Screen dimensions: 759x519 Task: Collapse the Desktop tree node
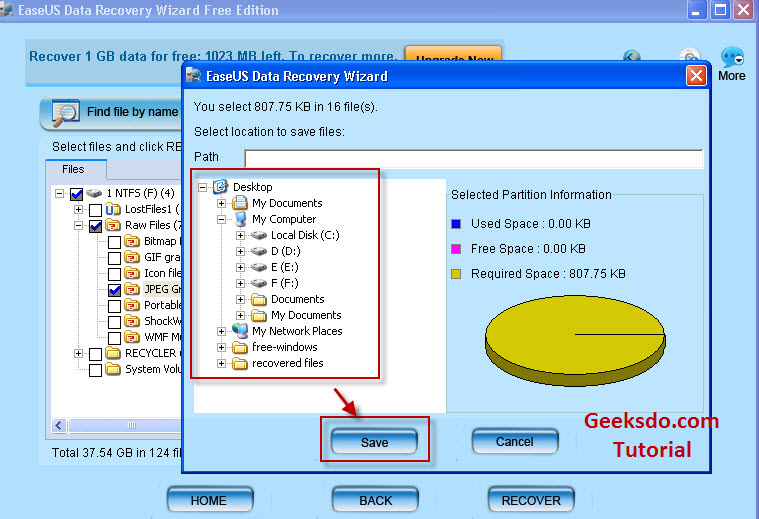pyautogui.click(x=202, y=187)
